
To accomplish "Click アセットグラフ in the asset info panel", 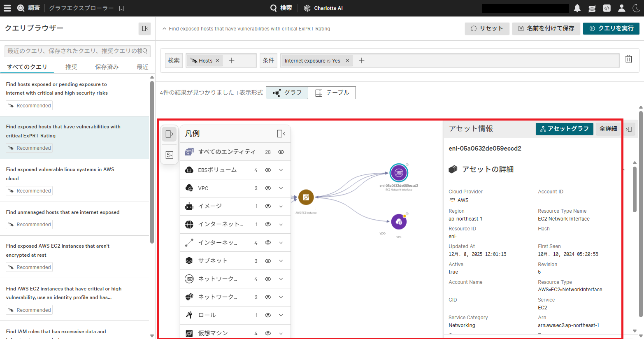I will coord(564,128).
